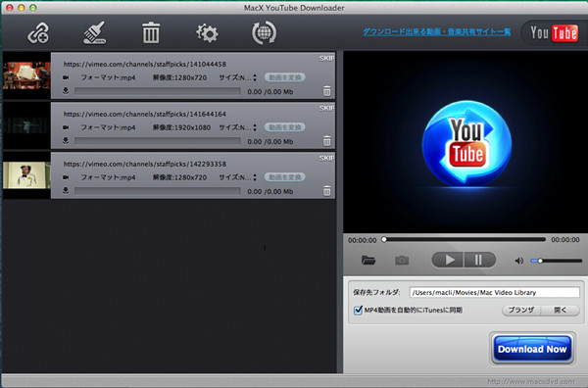Click the globe update check icon
This screenshot has width=588, height=388.
pyautogui.click(x=264, y=33)
